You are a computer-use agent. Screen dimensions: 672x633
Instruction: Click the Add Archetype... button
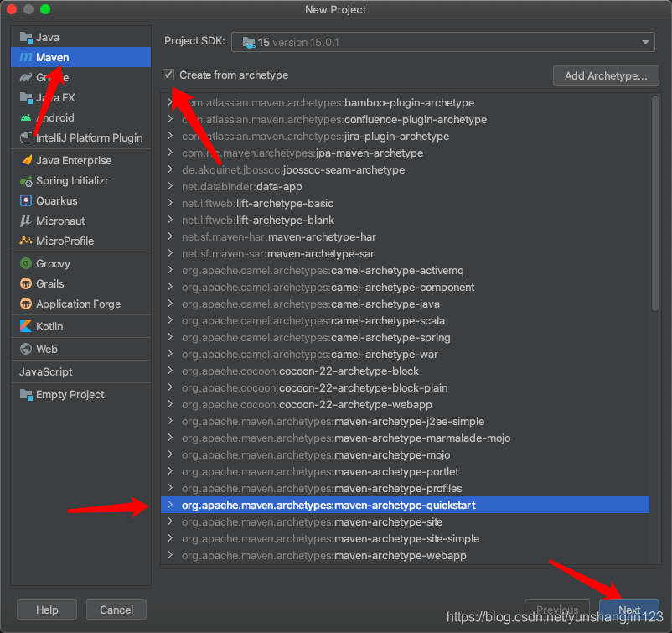tap(606, 76)
